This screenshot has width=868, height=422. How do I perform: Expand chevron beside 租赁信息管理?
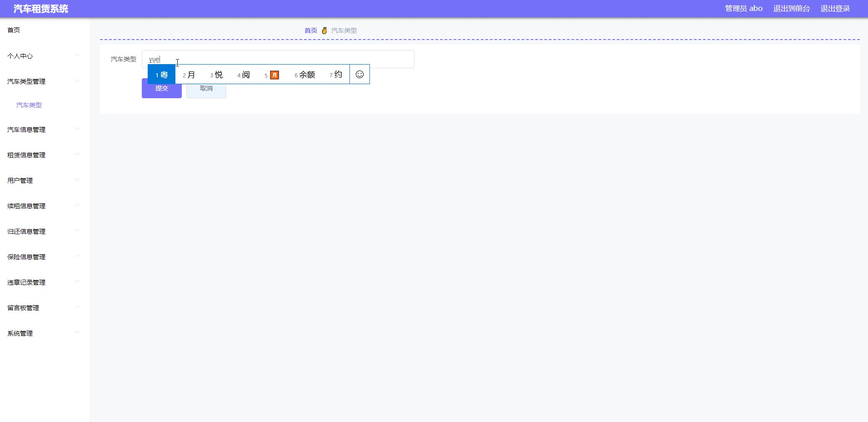77,155
